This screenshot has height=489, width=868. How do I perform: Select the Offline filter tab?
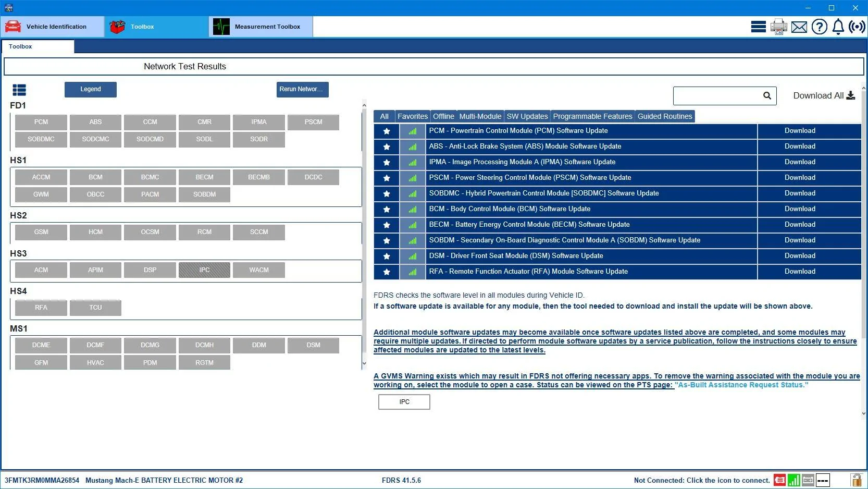coord(443,116)
